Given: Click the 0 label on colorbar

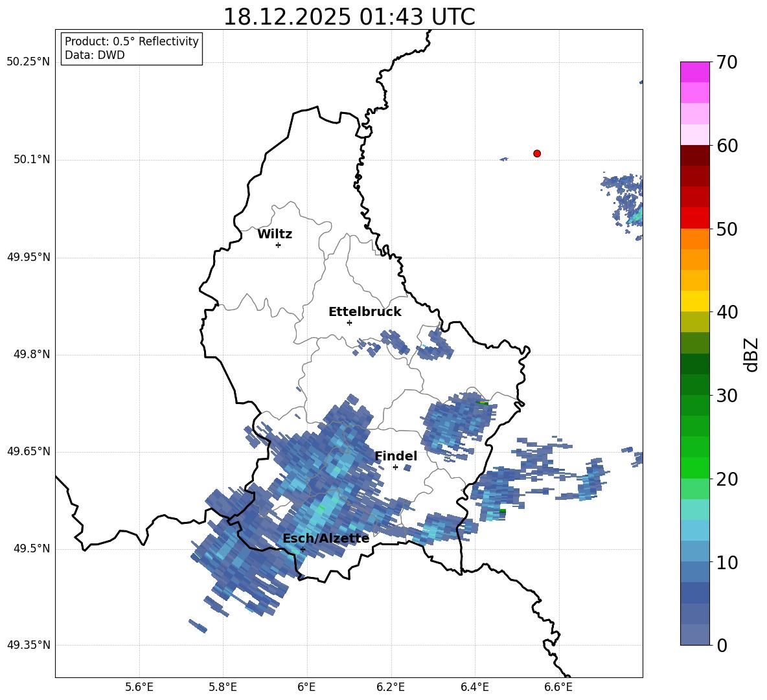Looking at the screenshot, I should 722,645.
